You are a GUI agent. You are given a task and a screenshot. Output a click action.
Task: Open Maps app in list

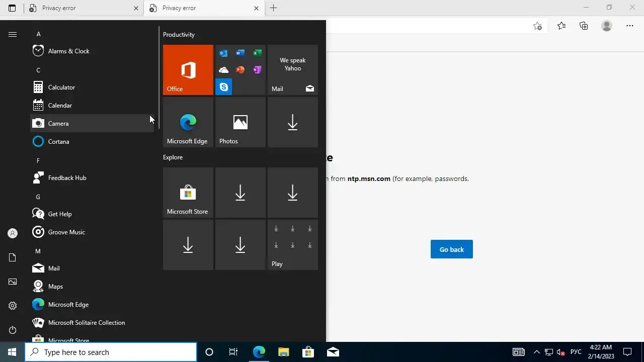pos(92,286)
